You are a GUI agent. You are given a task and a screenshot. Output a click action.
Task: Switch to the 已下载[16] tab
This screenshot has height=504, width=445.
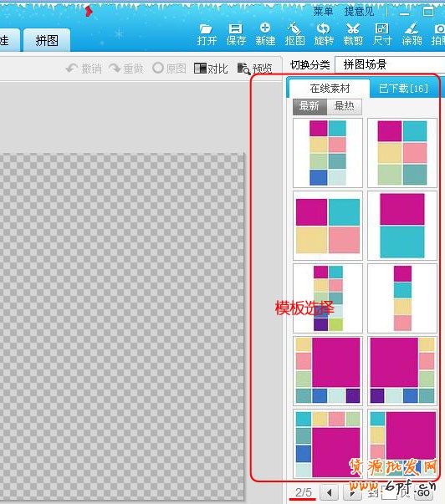pyautogui.click(x=403, y=89)
